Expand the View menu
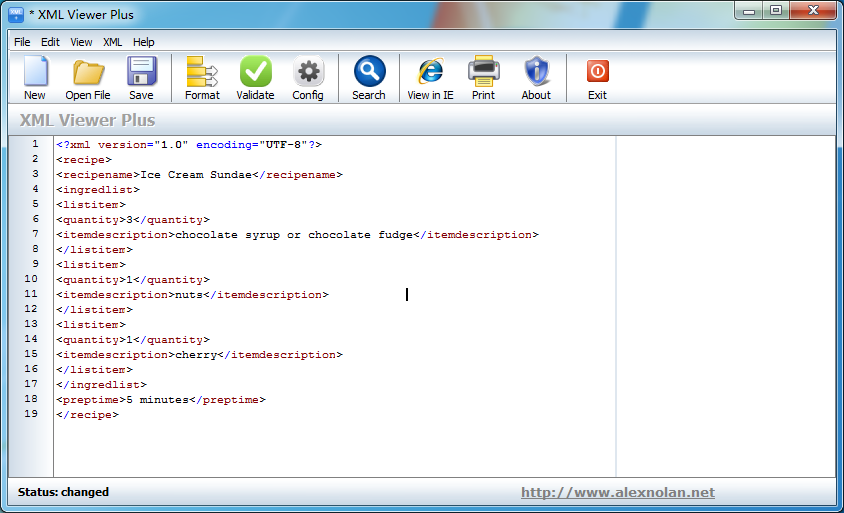This screenshot has height=513, width=844. point(81,42)
